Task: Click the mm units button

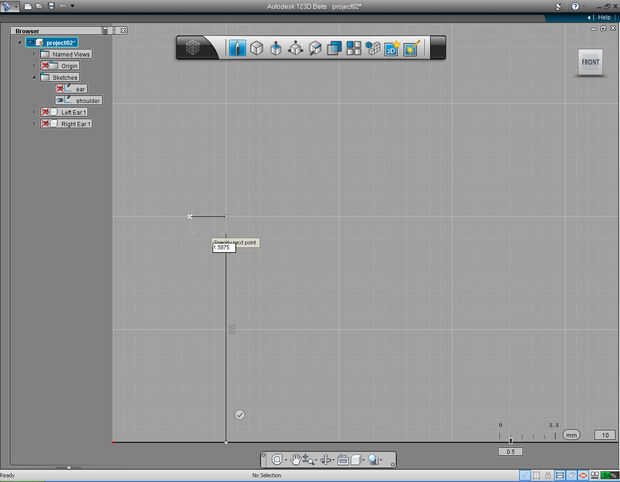Action: pos(571,435)
